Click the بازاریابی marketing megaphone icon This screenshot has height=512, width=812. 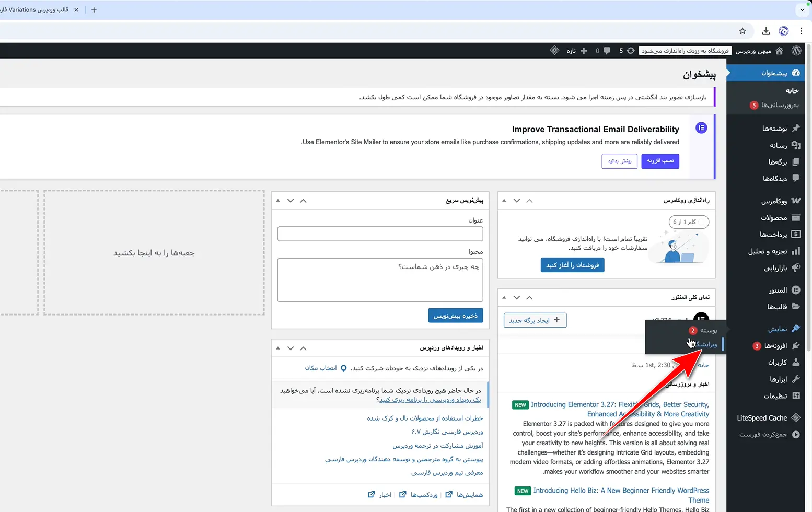click(796, 267)
